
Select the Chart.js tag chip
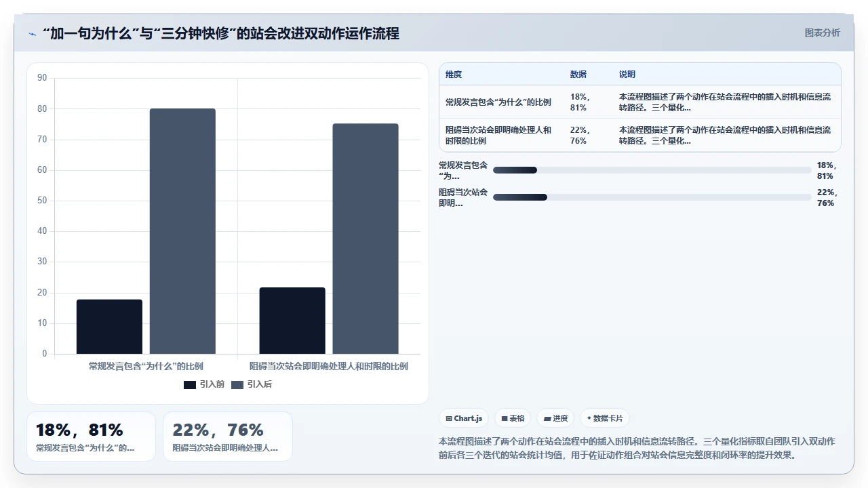(x=464, y=418)
